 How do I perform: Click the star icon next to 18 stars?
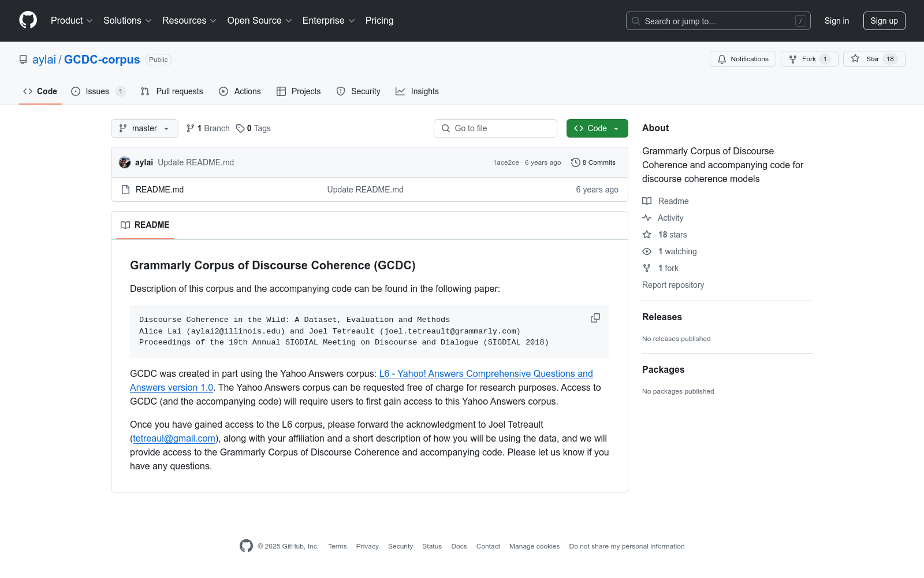(647, 235)
